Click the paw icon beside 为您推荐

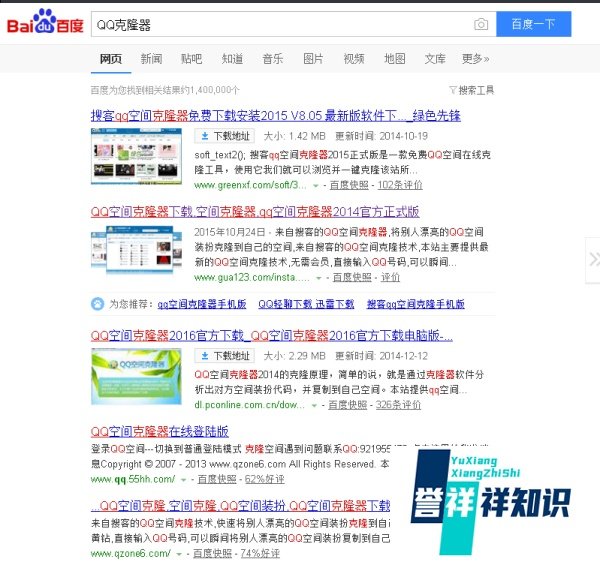point(98,304)
